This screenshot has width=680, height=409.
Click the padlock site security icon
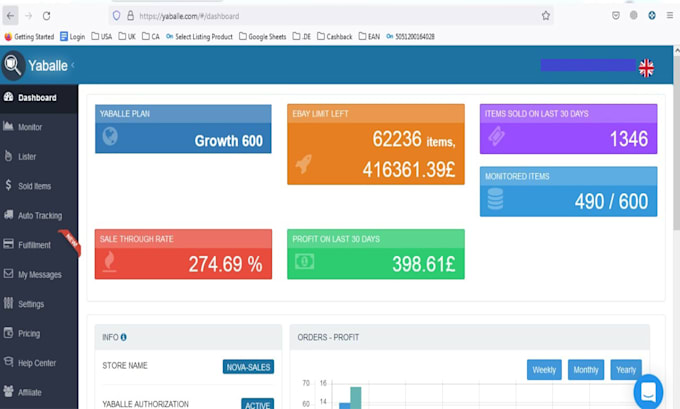[x=130, y=16]
